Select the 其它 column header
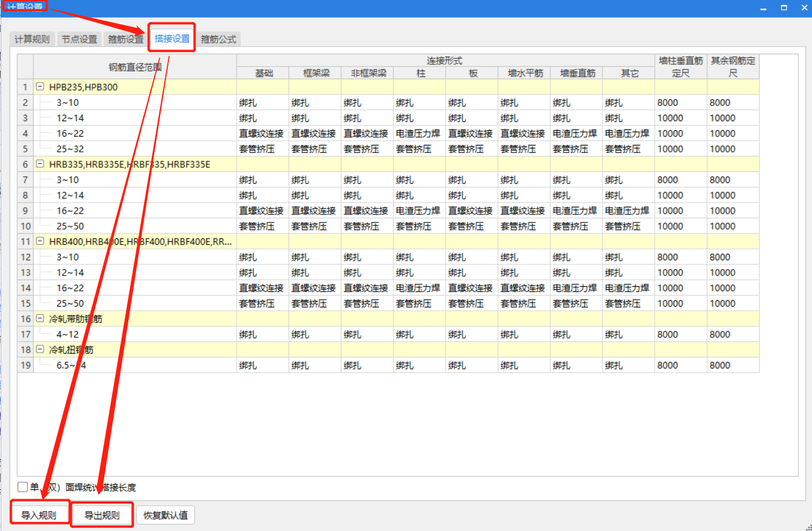Viewport: 812px width, 531px height. coord(629,73)
